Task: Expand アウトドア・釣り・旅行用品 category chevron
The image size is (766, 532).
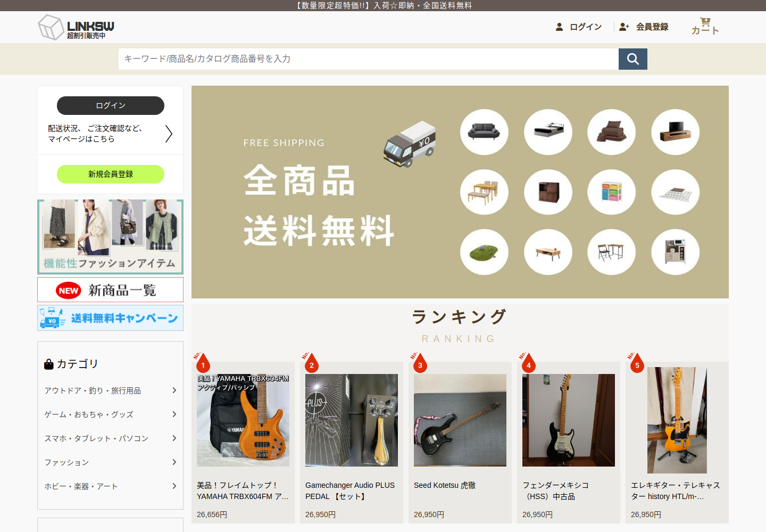Action: [174, 390]
